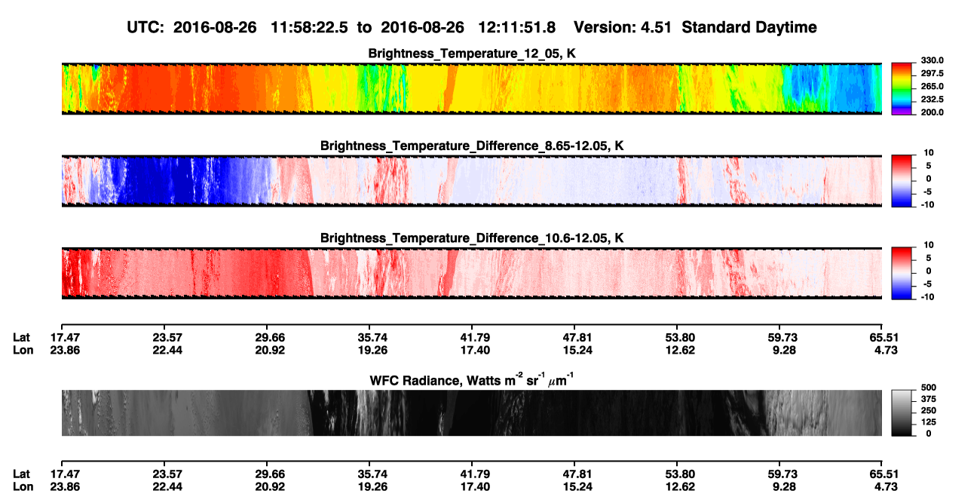Click the Brightness_Temperature_Difference_8.65-12.05 image strip

(x=471, y=180)
